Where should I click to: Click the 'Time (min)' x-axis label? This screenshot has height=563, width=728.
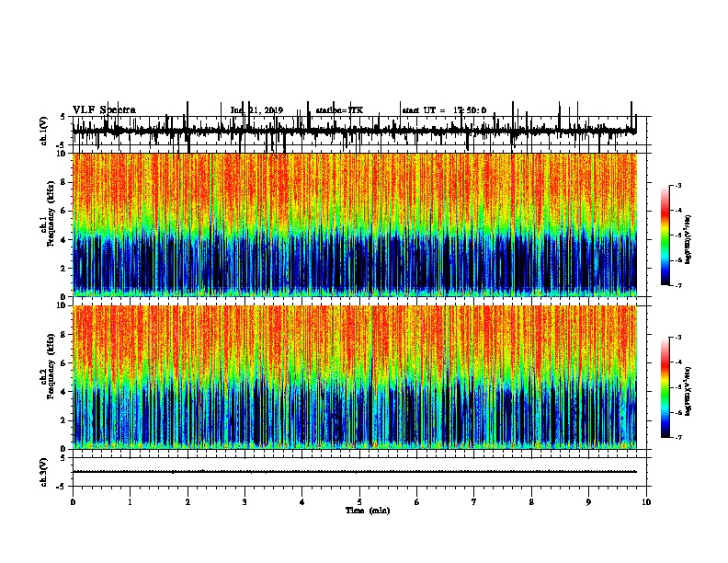[x=368, y=511]
